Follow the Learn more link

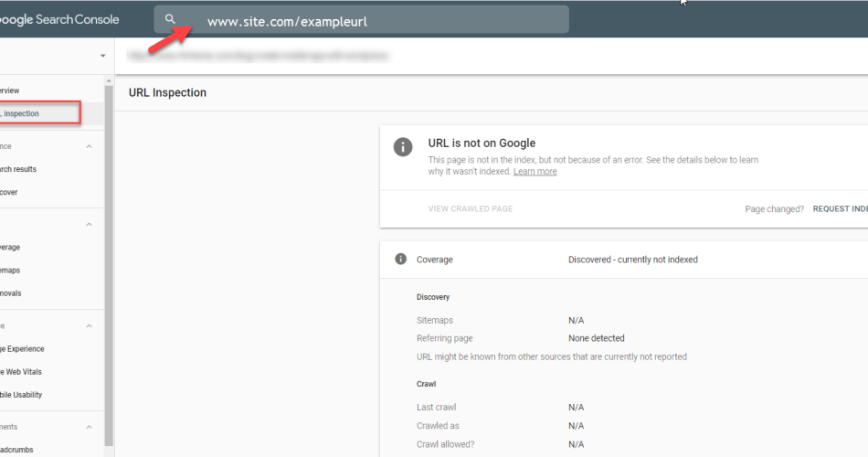pos(535,172)
